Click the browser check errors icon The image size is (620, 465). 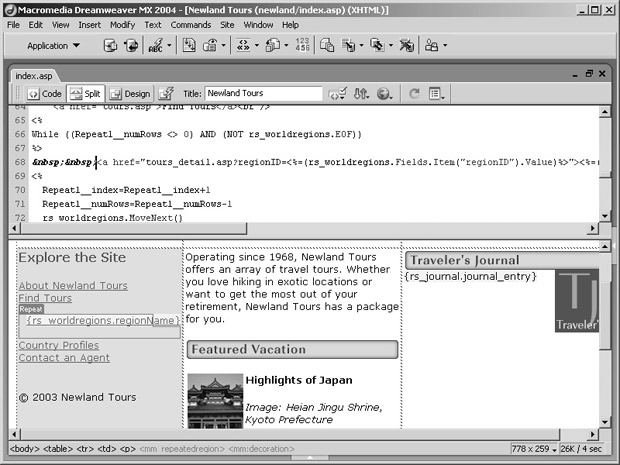pyautogui.click(x=338, y=94)
